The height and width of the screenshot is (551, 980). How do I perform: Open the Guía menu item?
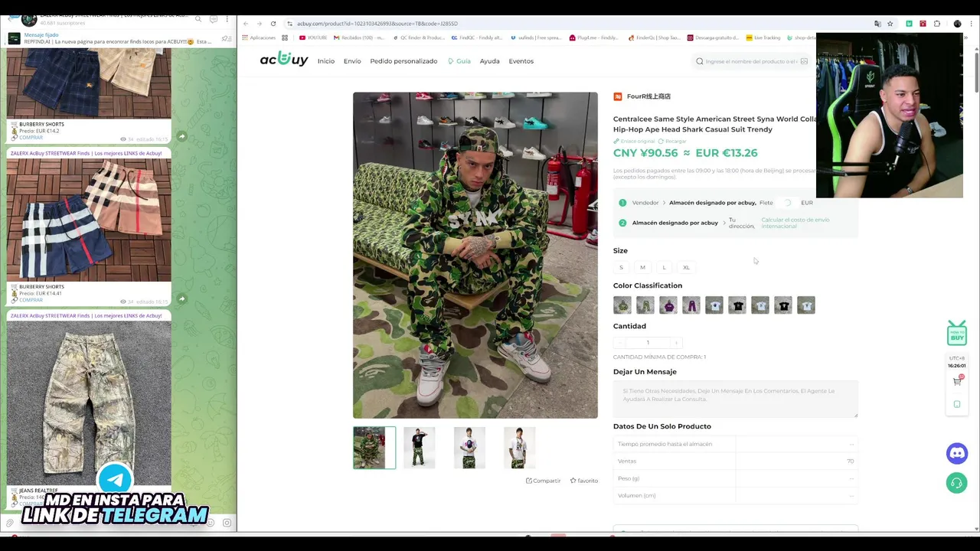tap(459, 61)
